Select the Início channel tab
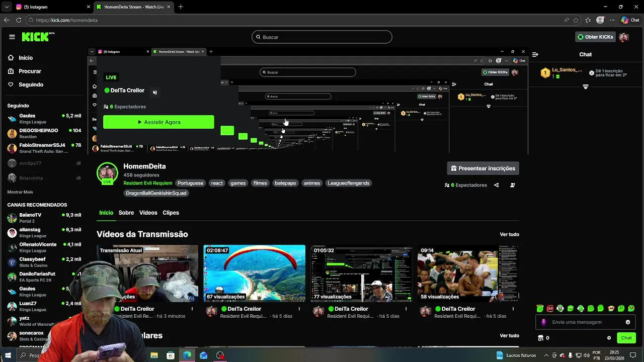Viewport: 644px width, 362px height. pyautogui.click(x=106, y=213)
